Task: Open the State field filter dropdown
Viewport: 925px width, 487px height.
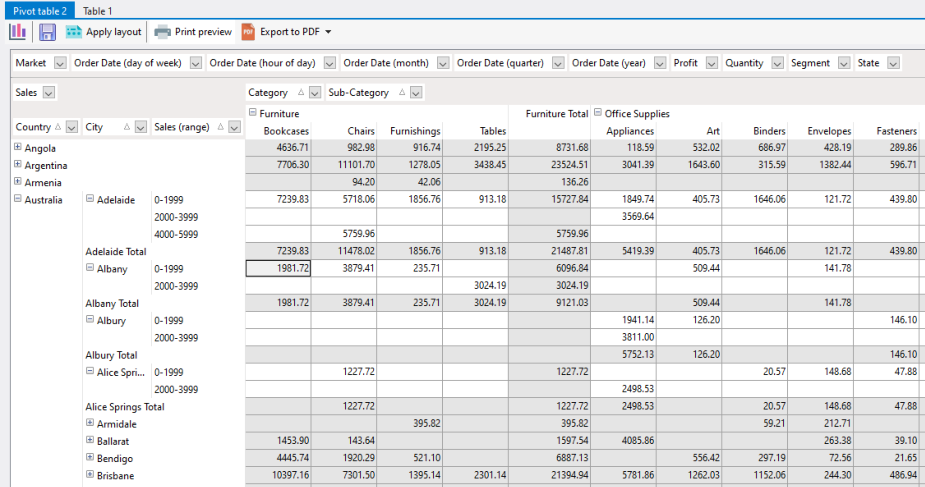Action: click(893, 63)
